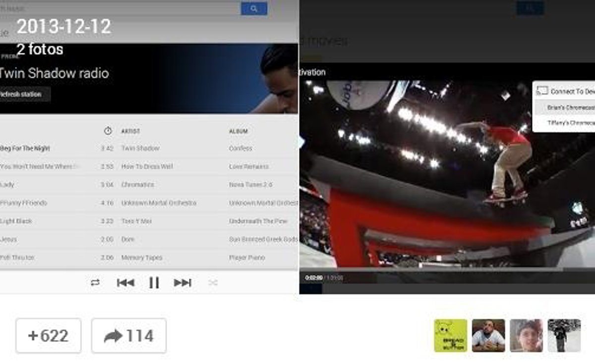Sort tracks by the duration clock icon
Image resolution: width=595 pixels, height=364 pixels.
(x=108, y=131)
